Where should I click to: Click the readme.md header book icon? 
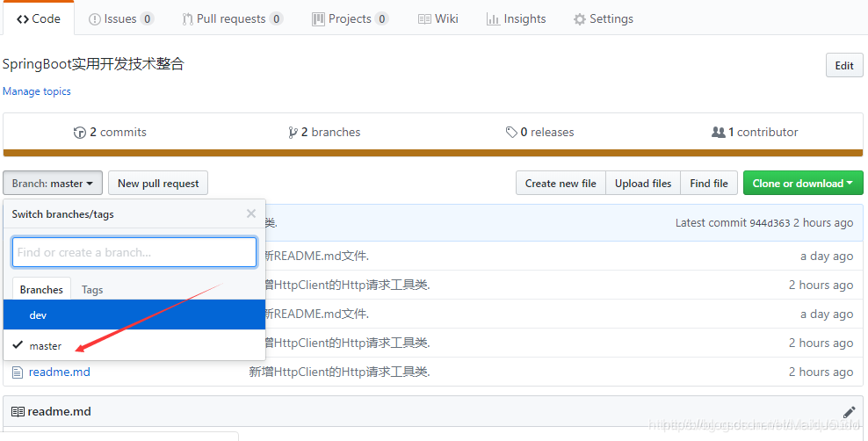(18, 412)
